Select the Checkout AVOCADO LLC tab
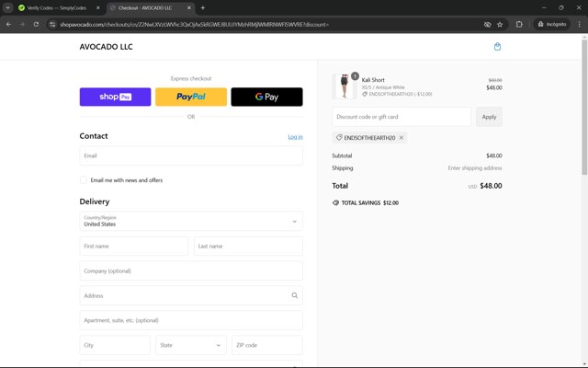588x368 pixels. (x=151, y=7)
